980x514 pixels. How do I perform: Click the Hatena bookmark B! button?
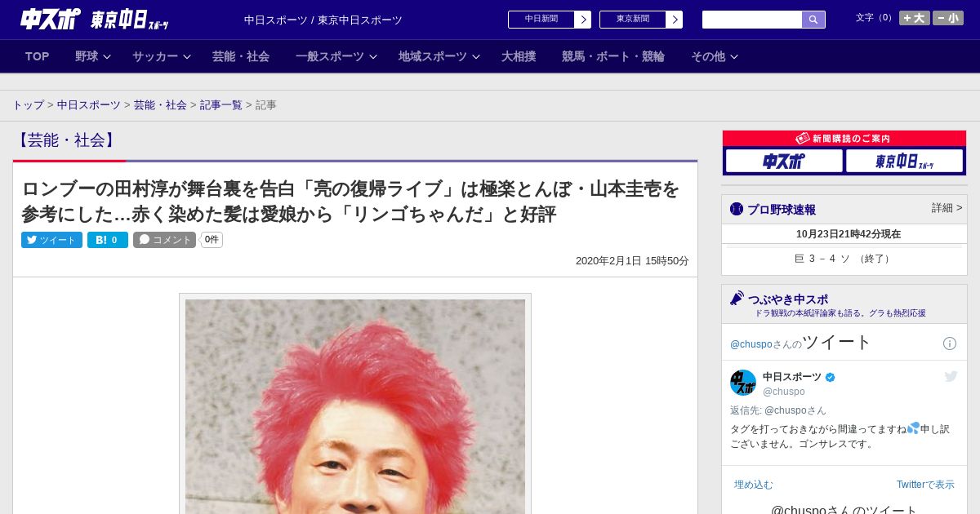(108, 240)
